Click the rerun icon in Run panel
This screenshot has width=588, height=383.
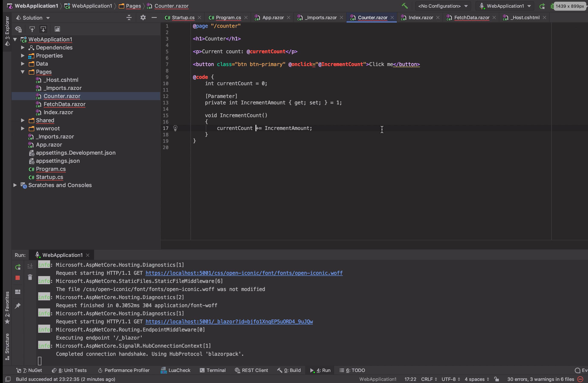click(18, 267)
